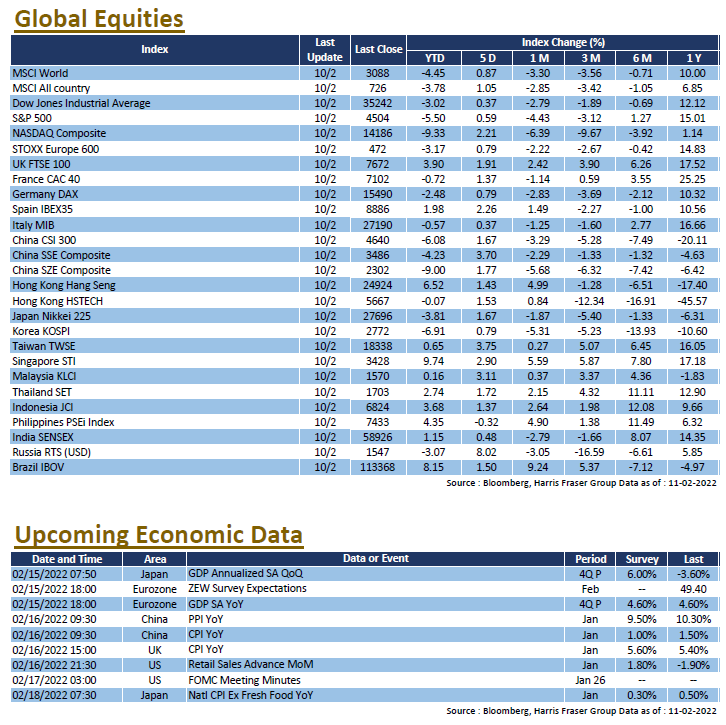The height and width of the screenshot is (725, 726).
Task: Click the Hong Kong Hang Seng label
Action: coord(64,285)
